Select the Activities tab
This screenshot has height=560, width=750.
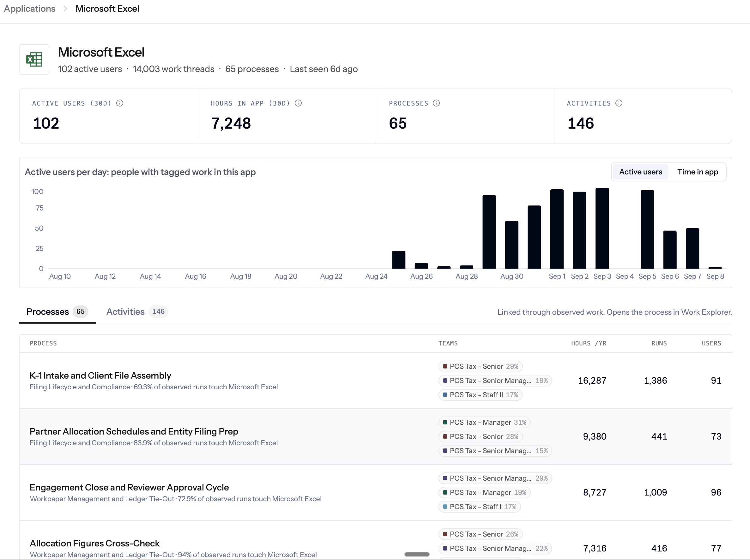pyautogui.click(x=137, y=312)
